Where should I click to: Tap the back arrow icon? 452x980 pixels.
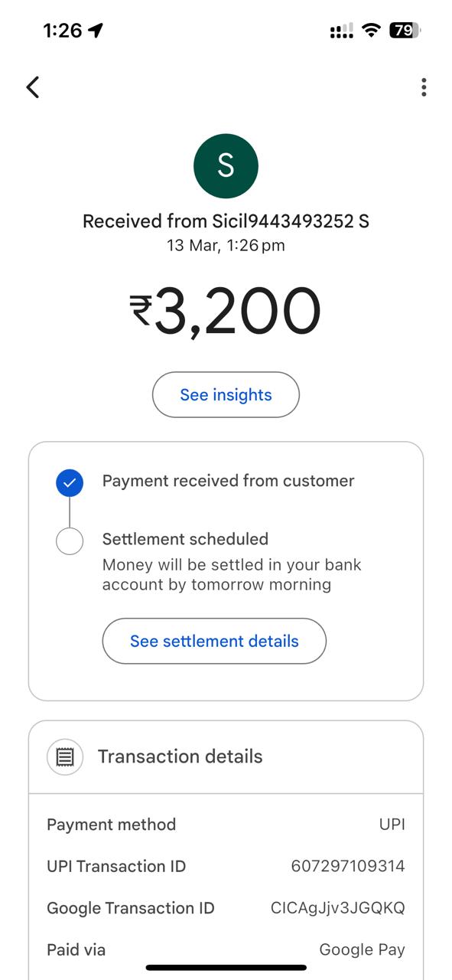[x=32, y=87]
